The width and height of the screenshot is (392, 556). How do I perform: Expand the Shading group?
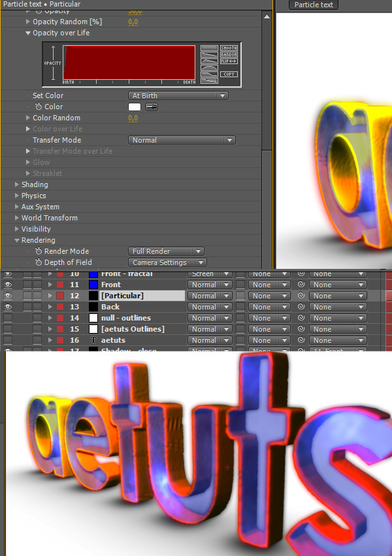(x=16, y=184)
